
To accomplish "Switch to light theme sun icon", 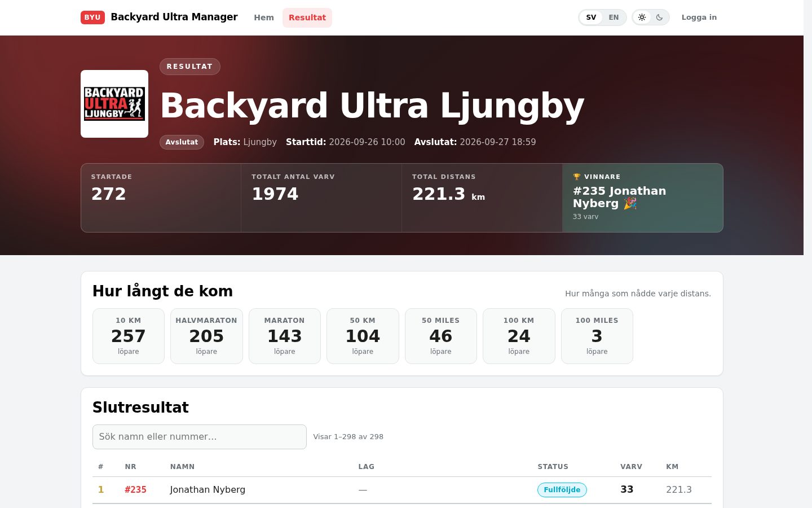I will (x=642, y=17).
